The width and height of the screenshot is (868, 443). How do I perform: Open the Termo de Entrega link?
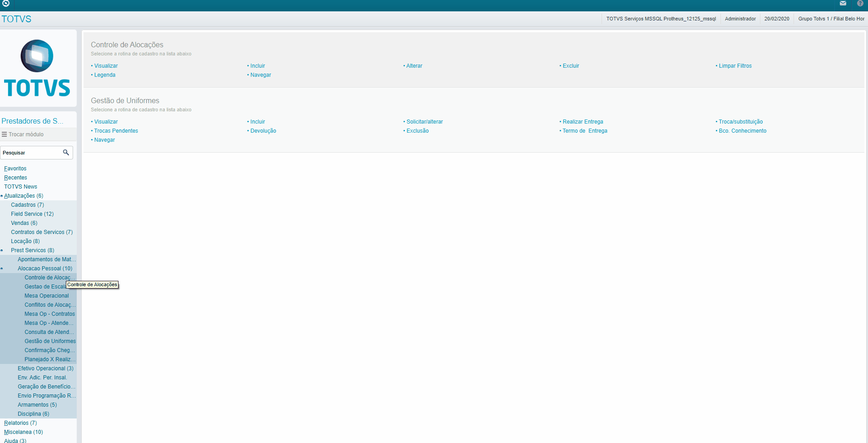(585, 131)
